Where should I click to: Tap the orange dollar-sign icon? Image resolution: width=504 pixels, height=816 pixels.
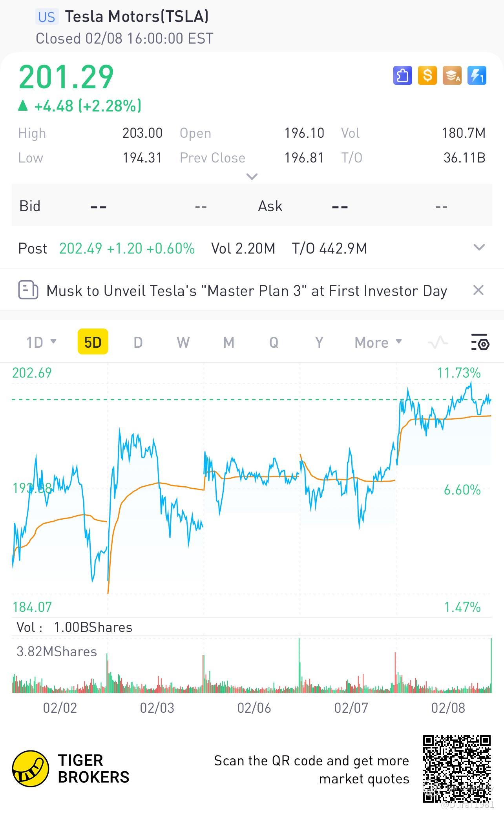[427, 75]
